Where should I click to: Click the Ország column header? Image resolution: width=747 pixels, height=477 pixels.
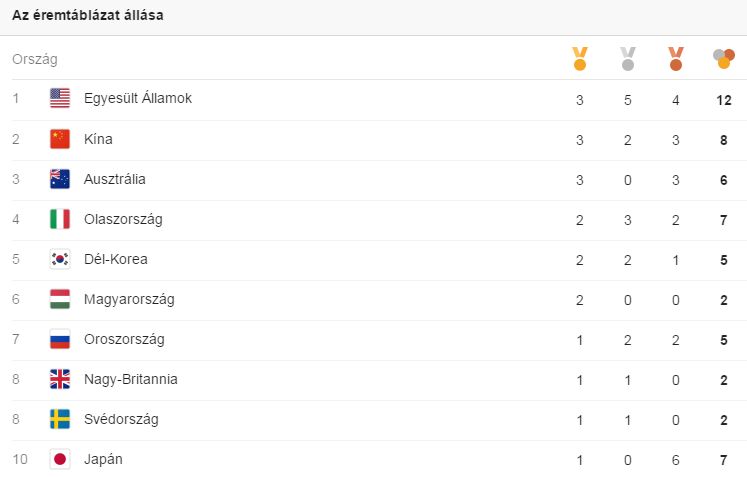pyautogui.click(x=35, y=60)
